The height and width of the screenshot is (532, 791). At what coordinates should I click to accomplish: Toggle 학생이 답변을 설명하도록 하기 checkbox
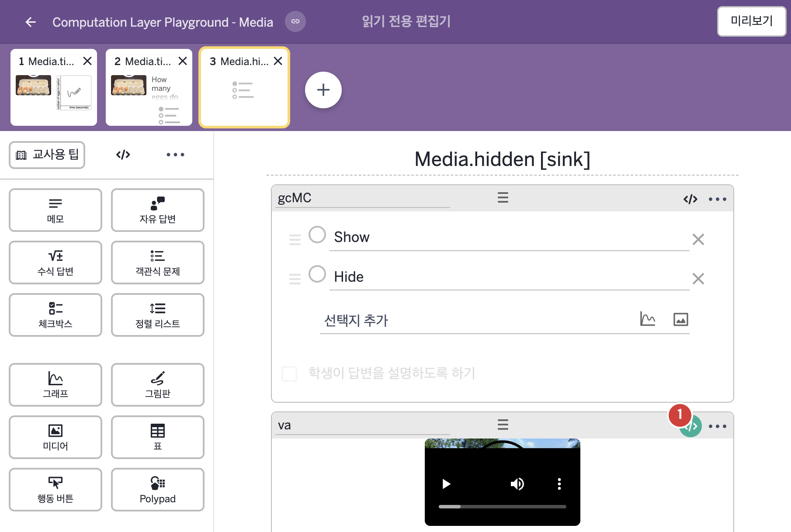tap(289, 373)
